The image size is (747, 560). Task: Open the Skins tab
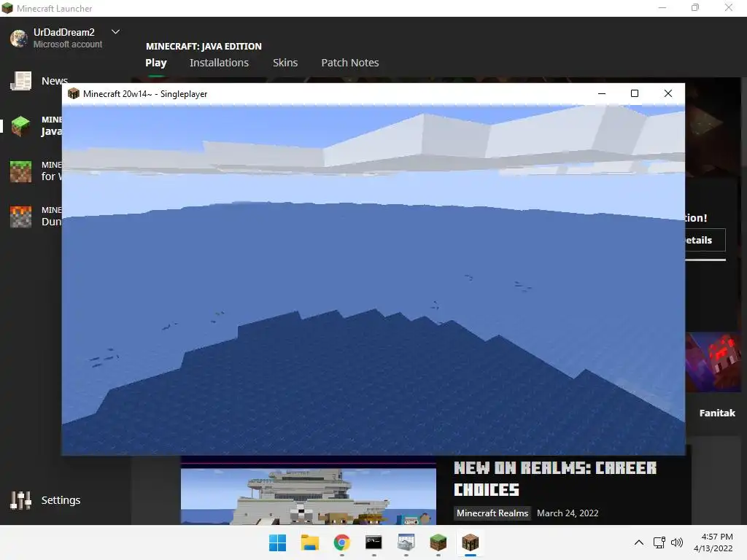pyautogui.click(x=285, y=63)
